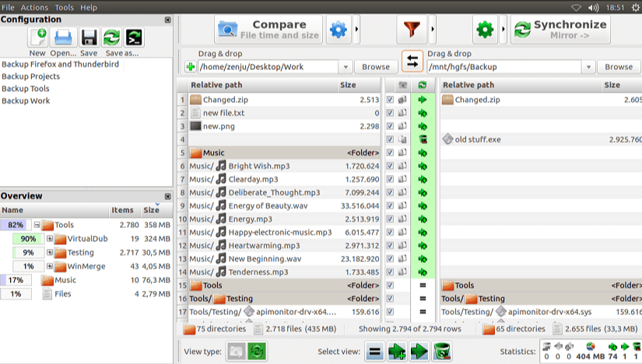Toggle view of files to delete on right

pyautogui.click(x=441, y=352)
